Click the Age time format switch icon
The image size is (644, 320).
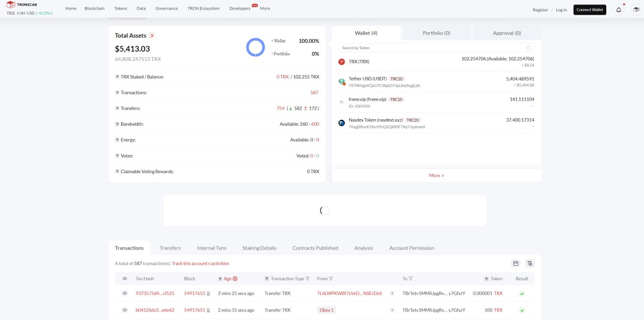pos(235,279)
